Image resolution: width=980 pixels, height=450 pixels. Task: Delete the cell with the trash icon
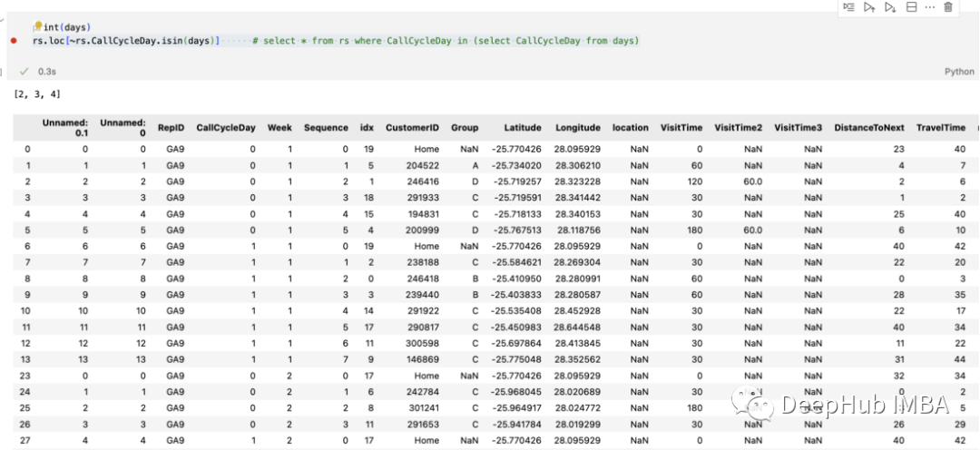click(x=948, y=7)
